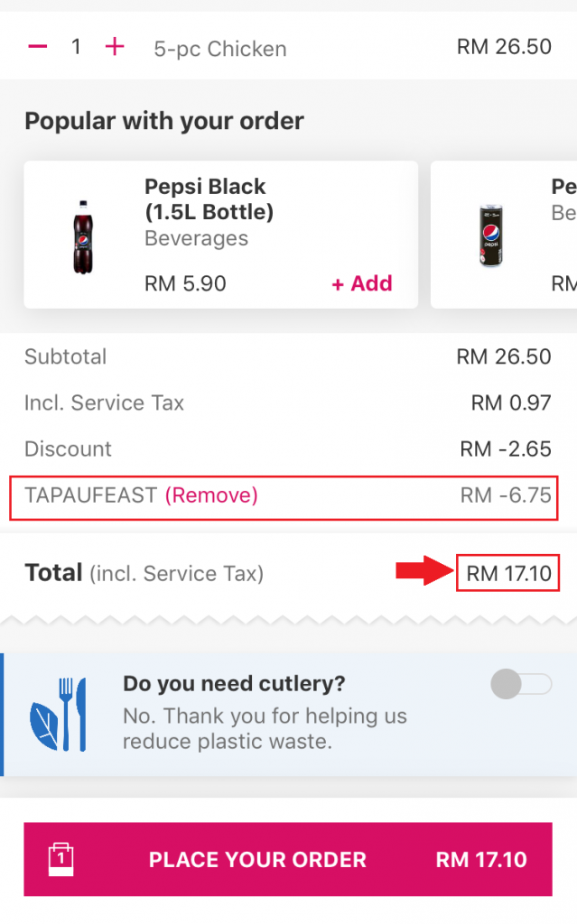Tap the total amount RM 17.10
Viewport: 577px width, 924px height.
click(x=507, y=572)
